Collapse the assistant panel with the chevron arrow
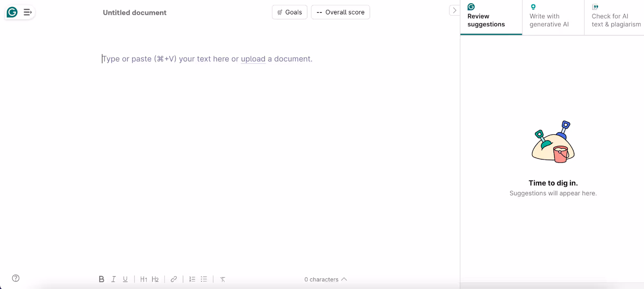The width and height of the screenshot is (644, 289). (x=454, y=10)
